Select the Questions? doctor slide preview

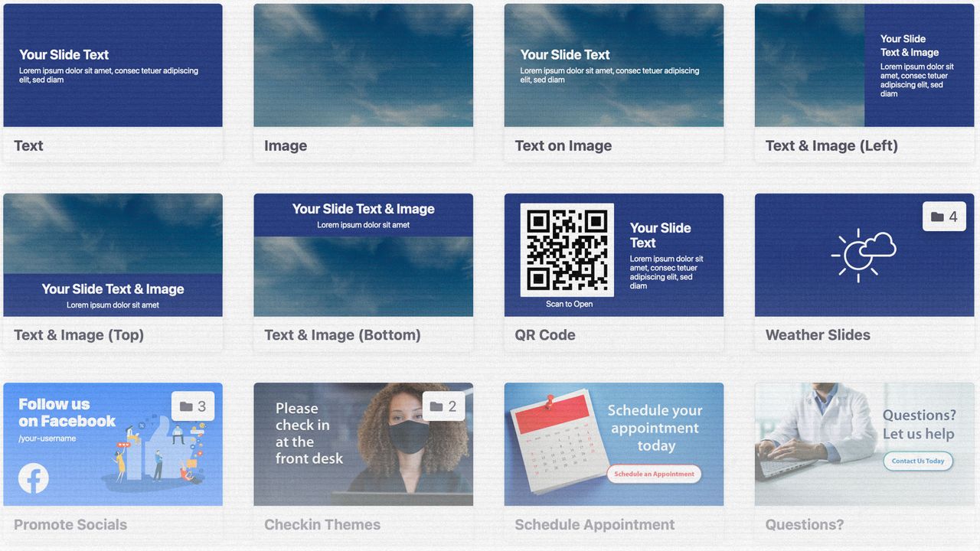(x=864, y=444)
